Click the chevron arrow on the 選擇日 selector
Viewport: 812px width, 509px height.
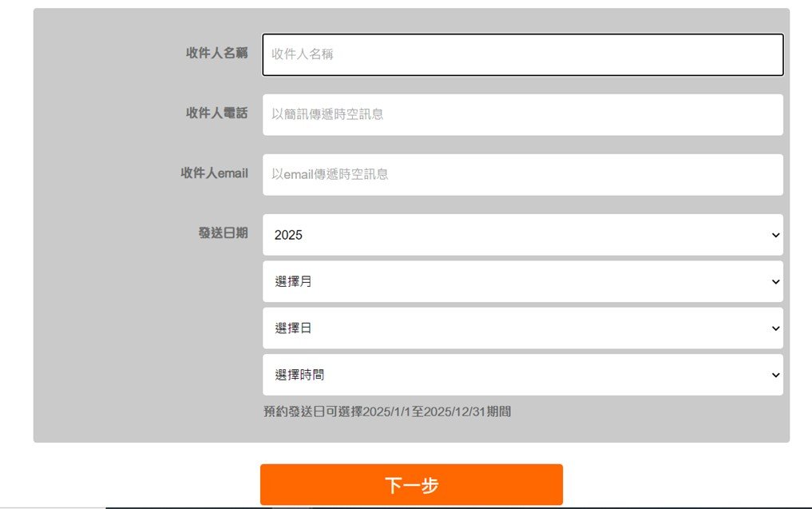774,328
